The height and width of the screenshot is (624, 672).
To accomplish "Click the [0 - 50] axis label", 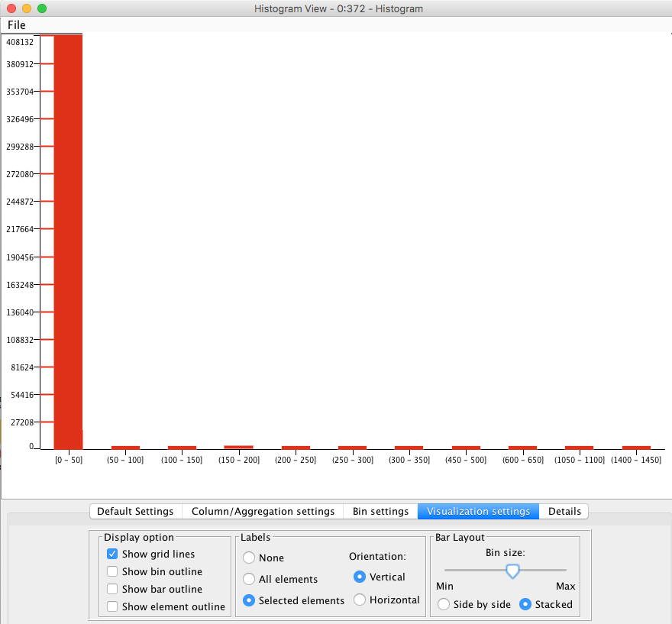I will point(69,460).
